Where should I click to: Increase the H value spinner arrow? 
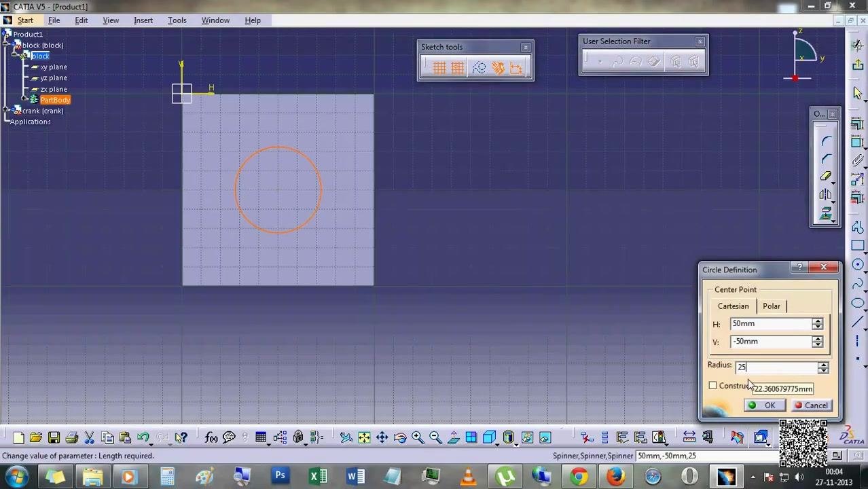pos(817,321)
